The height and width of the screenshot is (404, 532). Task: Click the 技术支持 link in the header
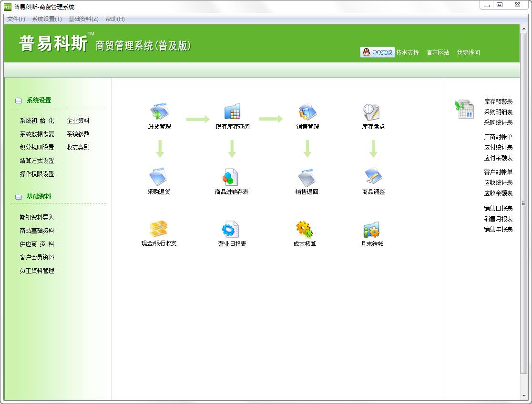[x=407, y=52]
